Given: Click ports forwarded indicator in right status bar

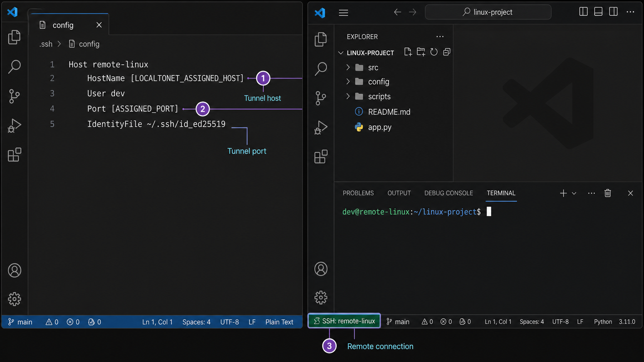Looking at the screenshot, I should pos(465,322).
